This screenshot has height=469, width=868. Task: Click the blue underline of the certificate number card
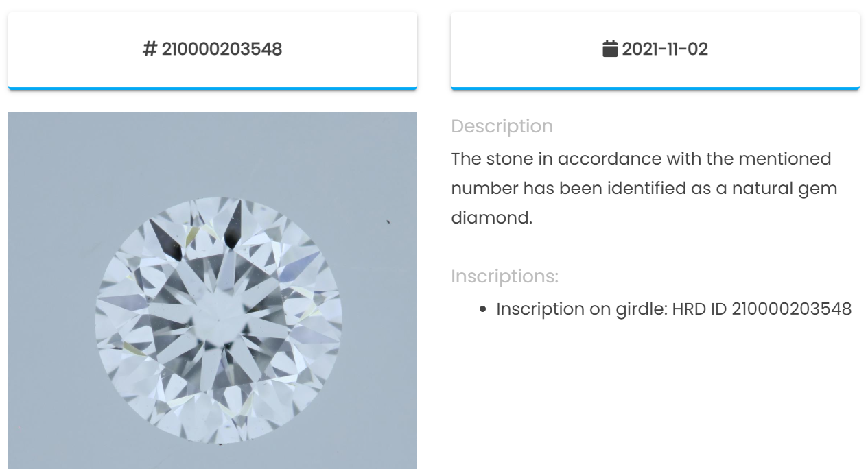[213, 88]
